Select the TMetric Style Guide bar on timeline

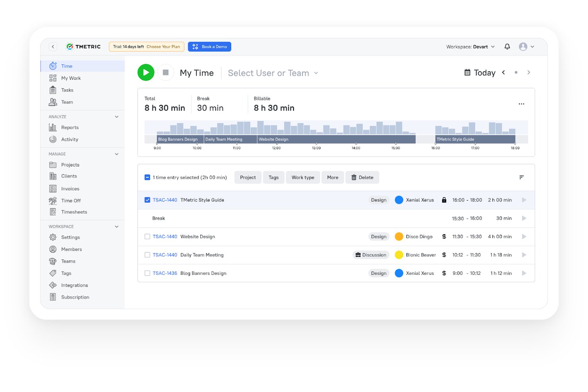pyautogui.click(x=475, y=139)
